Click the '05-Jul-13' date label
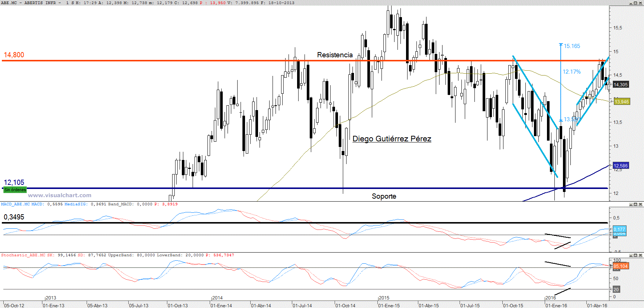The height and width of the screenshot is (308, 644). point(139,305)
